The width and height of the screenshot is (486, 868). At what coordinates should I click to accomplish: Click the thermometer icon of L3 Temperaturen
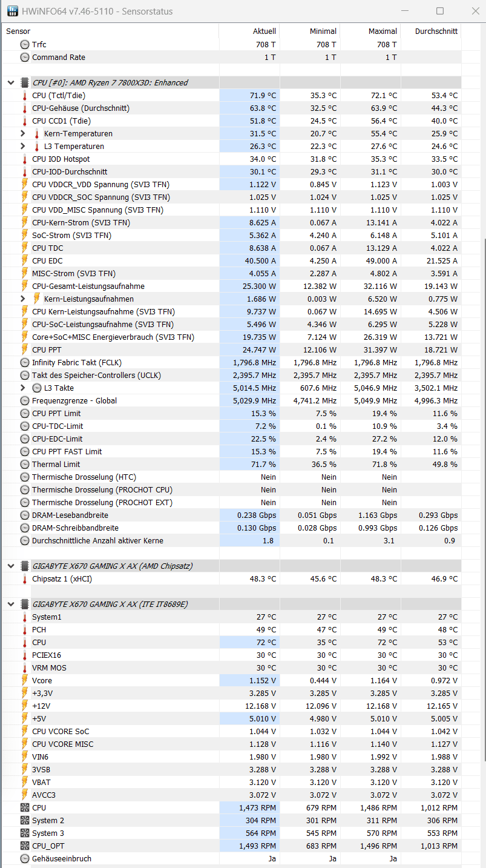(37, 146)
